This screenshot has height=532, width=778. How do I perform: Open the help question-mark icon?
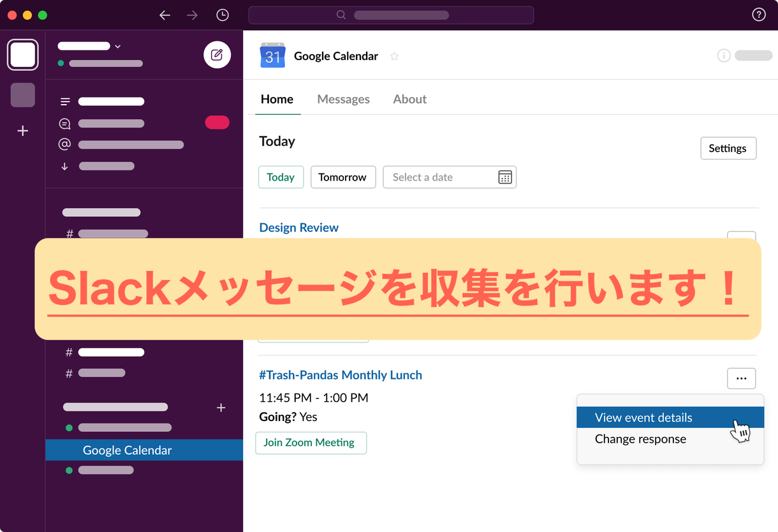[x=758, y=14]
